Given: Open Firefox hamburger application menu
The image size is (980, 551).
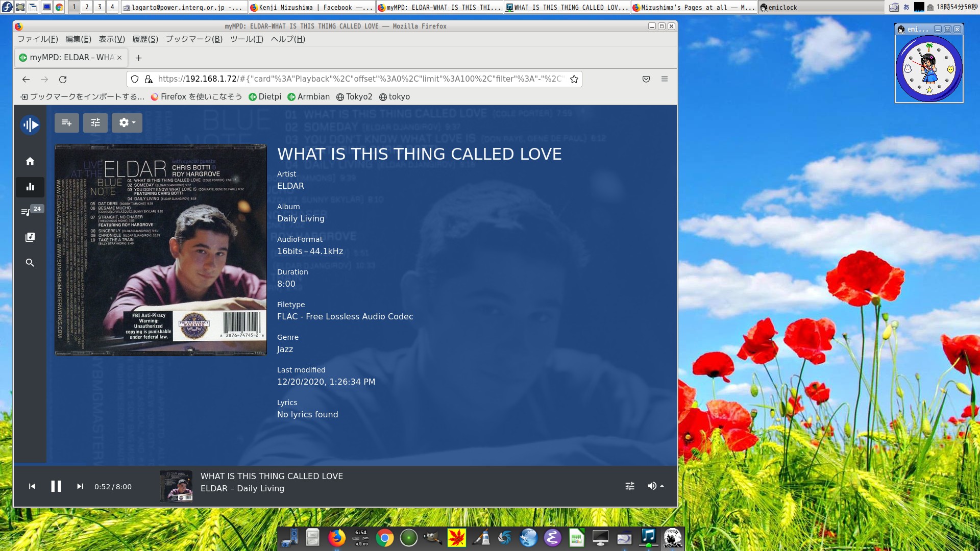Looking at the screenshot, I should [x=665, y=79].
